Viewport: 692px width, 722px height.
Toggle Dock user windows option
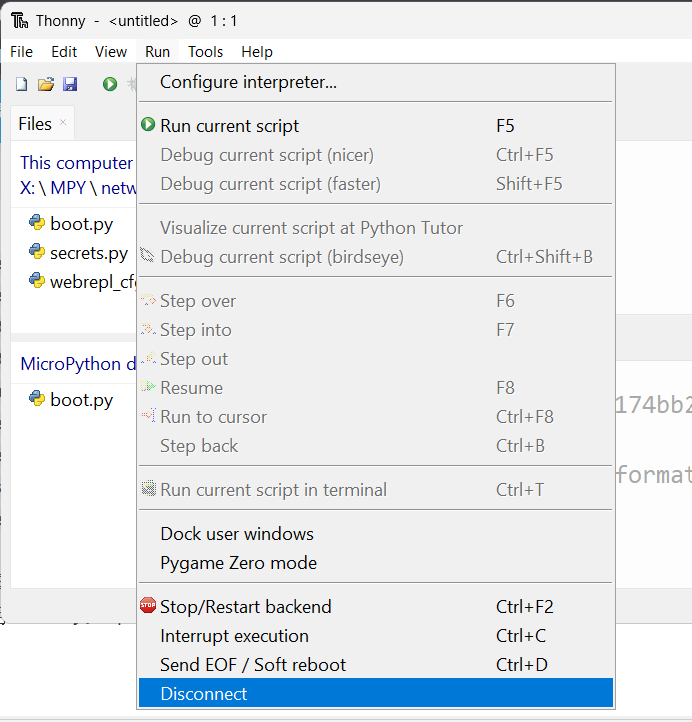pos(376,534)
